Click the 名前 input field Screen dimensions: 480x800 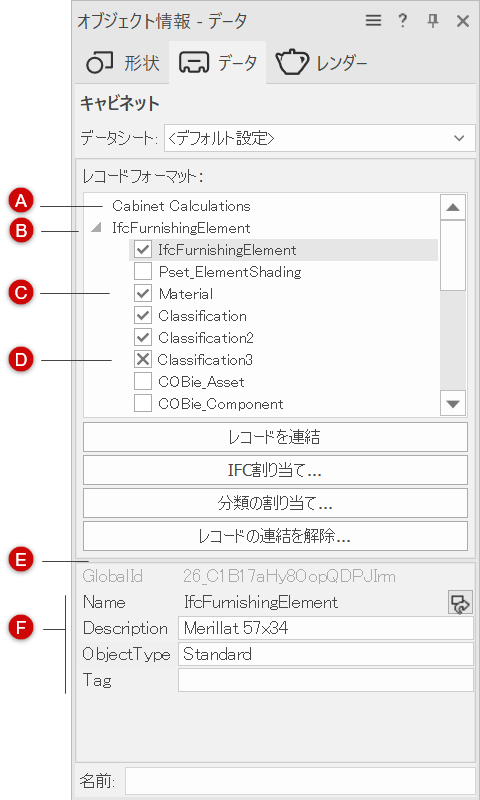(300, 781)
